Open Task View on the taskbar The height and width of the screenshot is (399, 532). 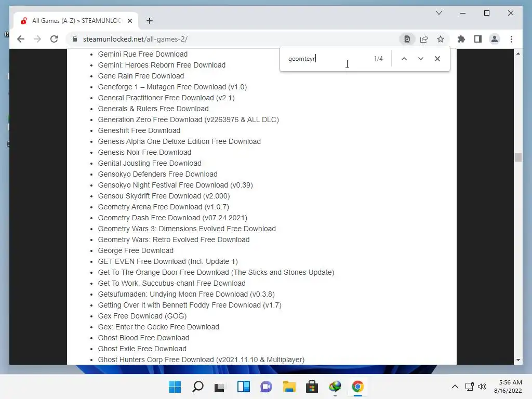[220, 387]
